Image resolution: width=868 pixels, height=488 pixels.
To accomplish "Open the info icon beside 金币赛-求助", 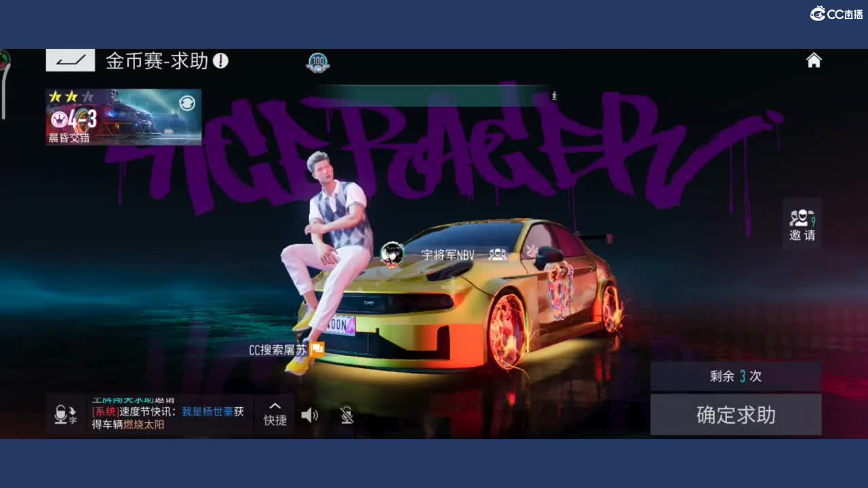I will tap(220, 61).
